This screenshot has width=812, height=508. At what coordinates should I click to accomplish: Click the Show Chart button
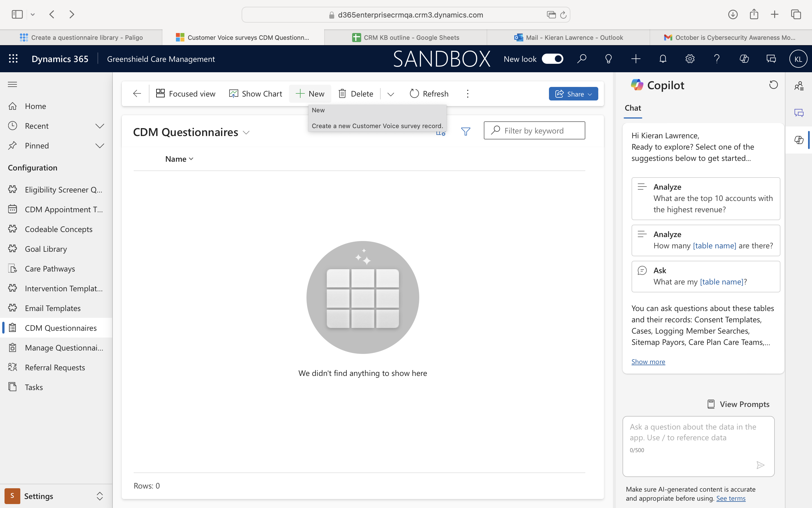point(255,94)
